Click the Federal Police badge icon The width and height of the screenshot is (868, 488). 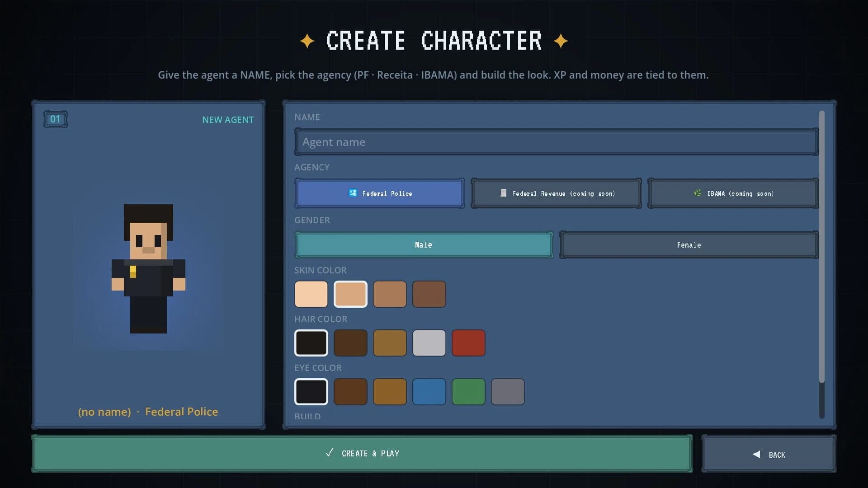click(x=353, y=193)
